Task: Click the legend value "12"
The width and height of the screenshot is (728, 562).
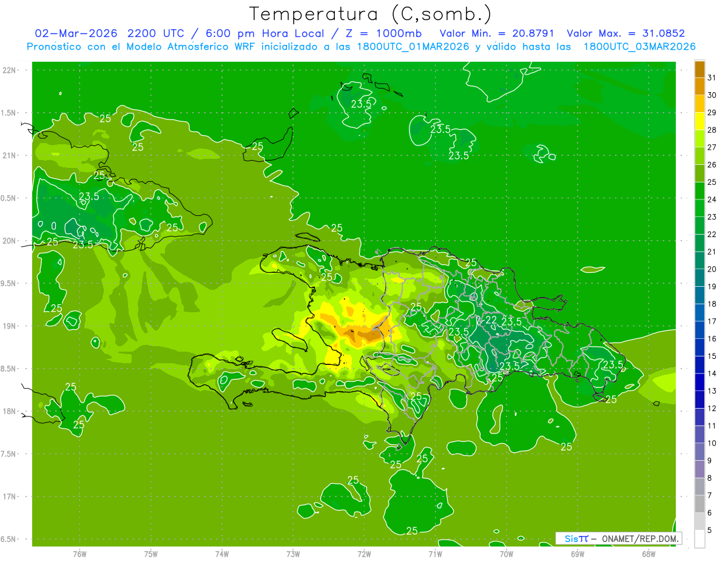Action: pyautogui.click(x=712, y=409)
